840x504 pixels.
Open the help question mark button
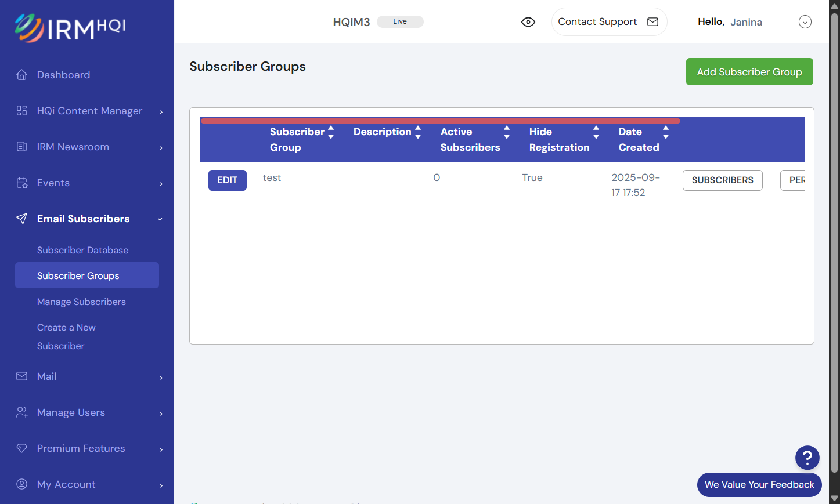tap(807, 458)
